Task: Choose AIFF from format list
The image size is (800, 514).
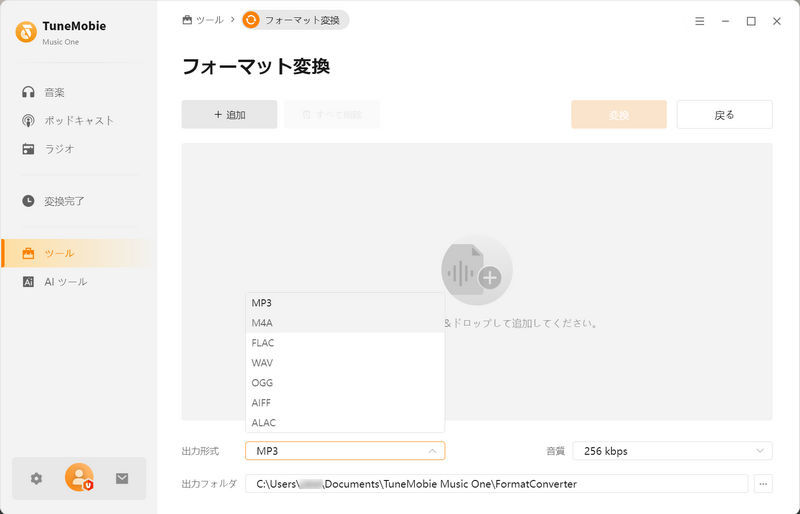Action: tap(345, 402)
